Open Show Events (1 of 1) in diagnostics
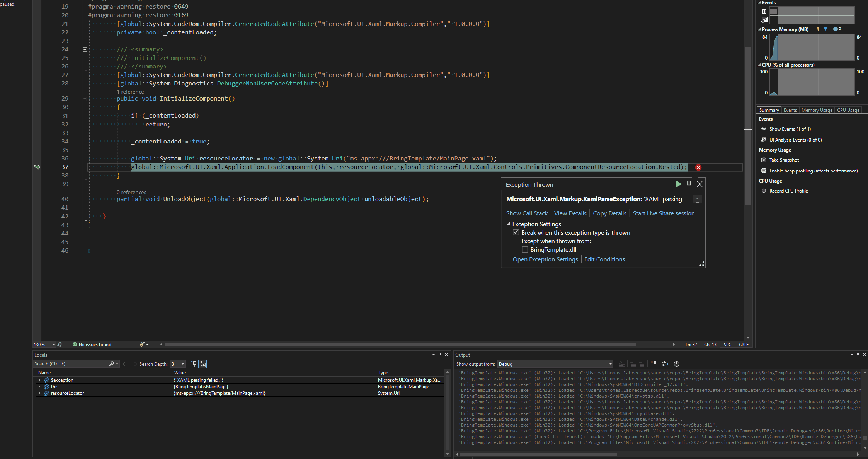This screenshot has width=868, height=459. click(x=790, y=129)
